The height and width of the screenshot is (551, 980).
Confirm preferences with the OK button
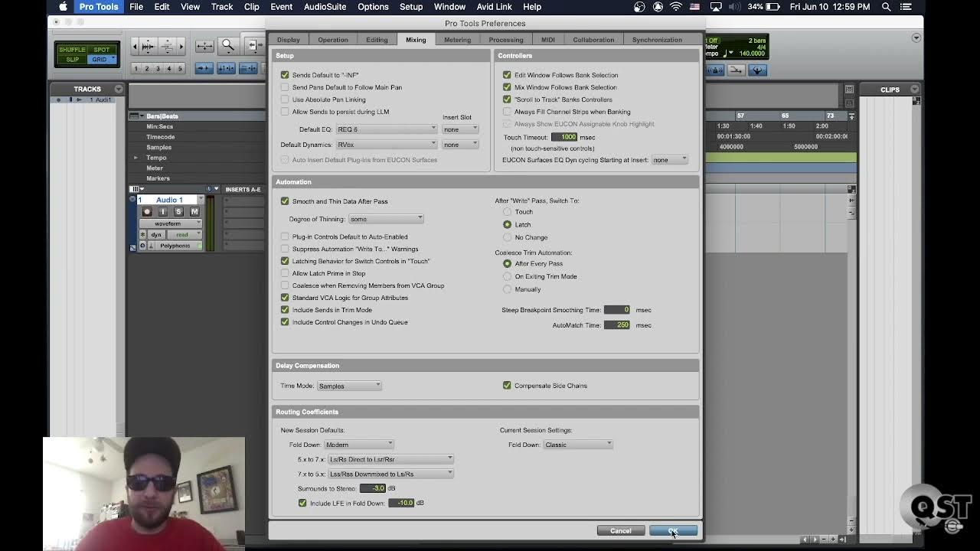(x=673, y=531)
